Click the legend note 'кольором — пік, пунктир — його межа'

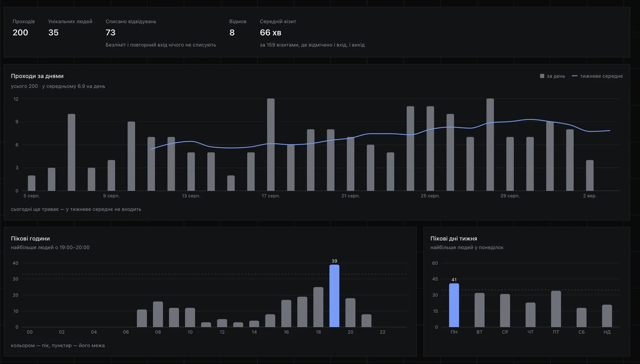coord(58,346)
